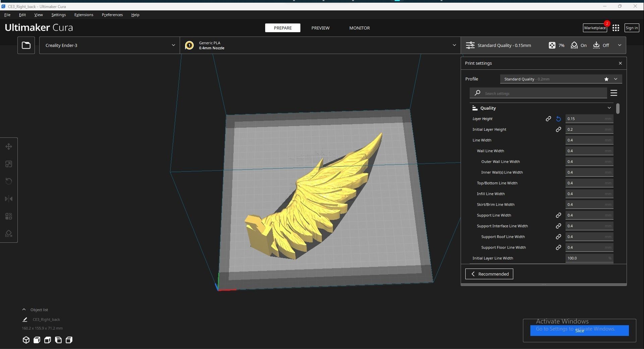The image size is (644, 349).
Task: Switch to the MONITOR stage
Action: pos(359,28)
